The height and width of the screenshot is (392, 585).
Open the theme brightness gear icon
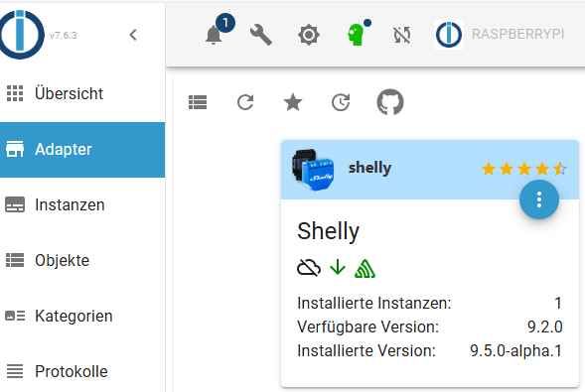308,36
